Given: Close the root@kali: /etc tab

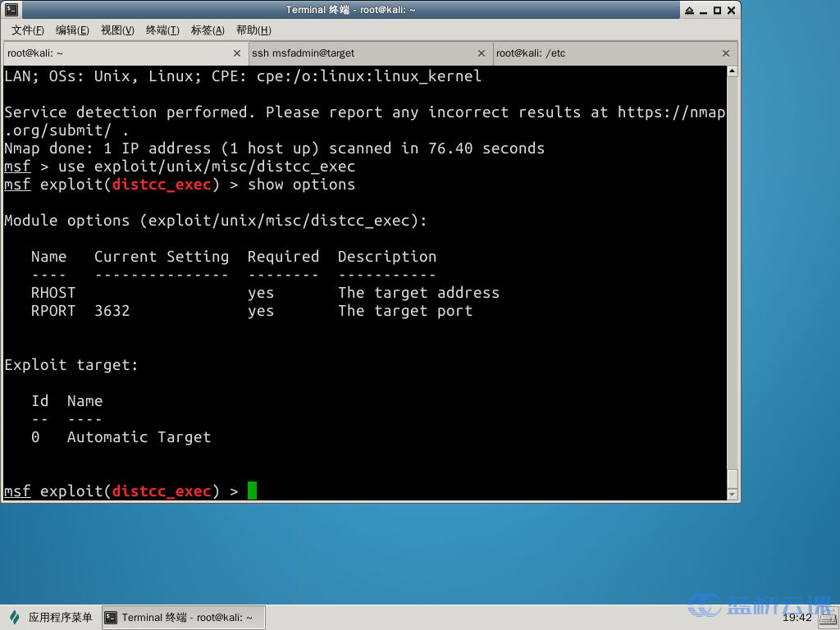Looking at the screenshot, I should [726, 53].
